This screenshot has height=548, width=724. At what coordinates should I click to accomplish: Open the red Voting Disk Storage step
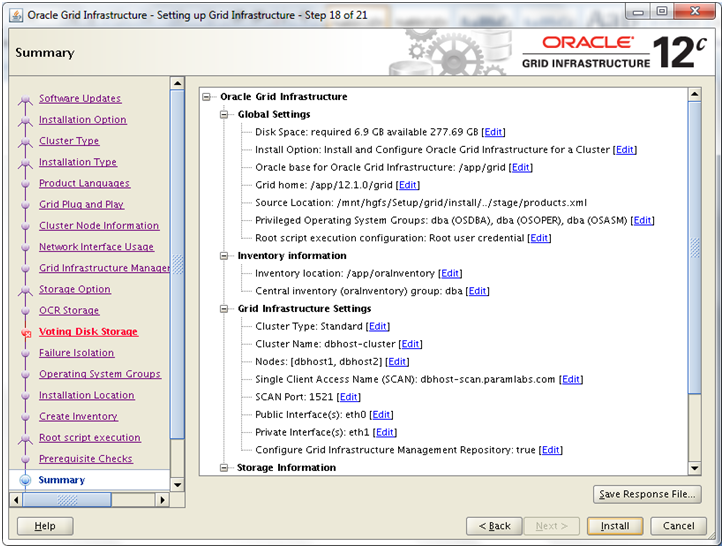(x=89, y=332)
